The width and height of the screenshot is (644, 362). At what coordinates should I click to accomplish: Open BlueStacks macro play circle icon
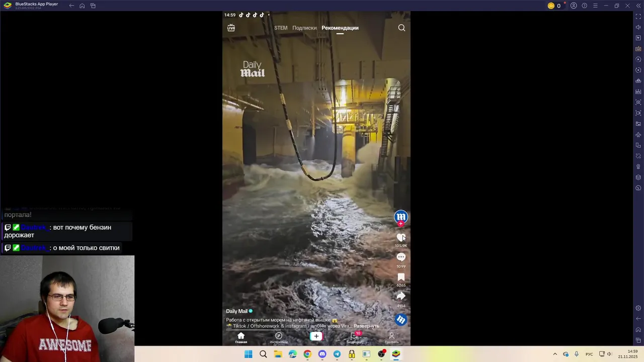coord(638,59)
